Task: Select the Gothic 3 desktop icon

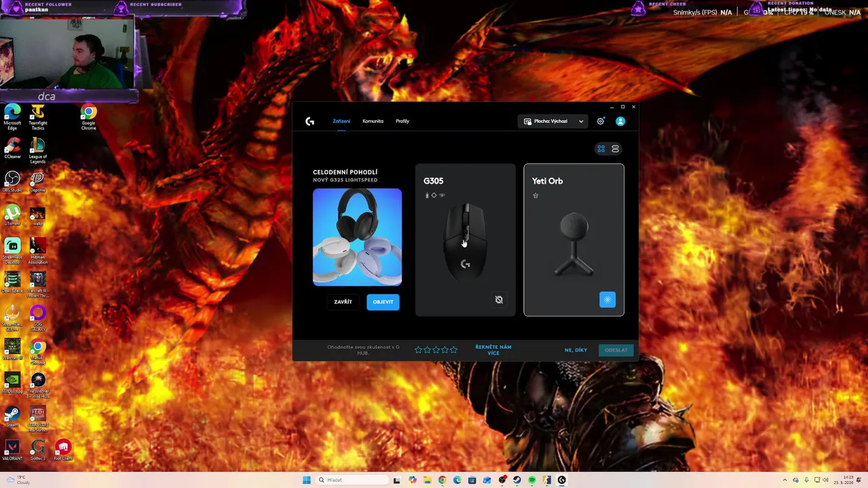Action: point(38,450)
